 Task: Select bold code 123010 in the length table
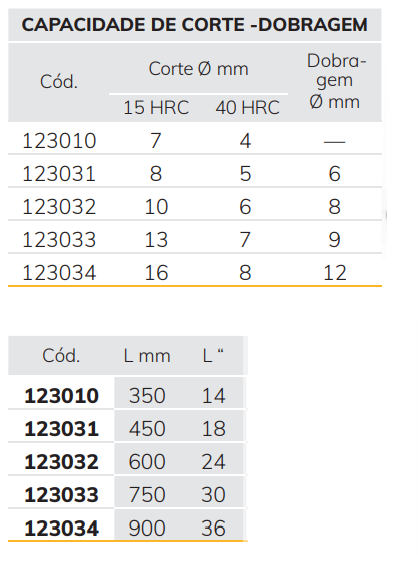(61, 396)
